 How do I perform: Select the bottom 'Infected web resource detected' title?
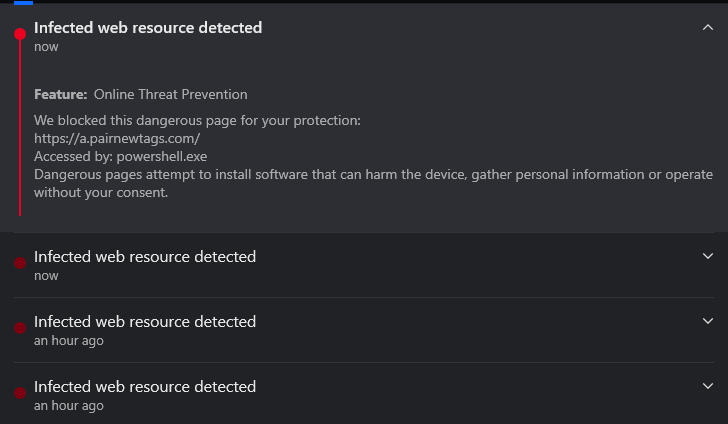coord(145,387)
